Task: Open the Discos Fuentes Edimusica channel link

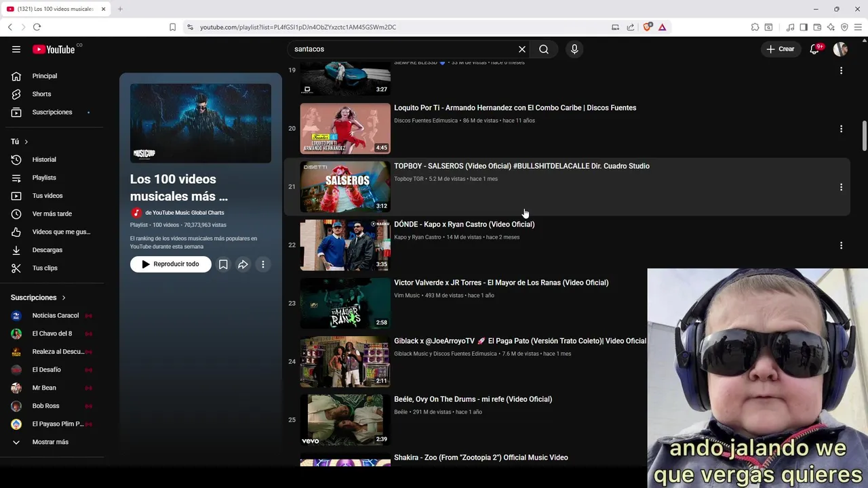Action: tap(425, 121)
